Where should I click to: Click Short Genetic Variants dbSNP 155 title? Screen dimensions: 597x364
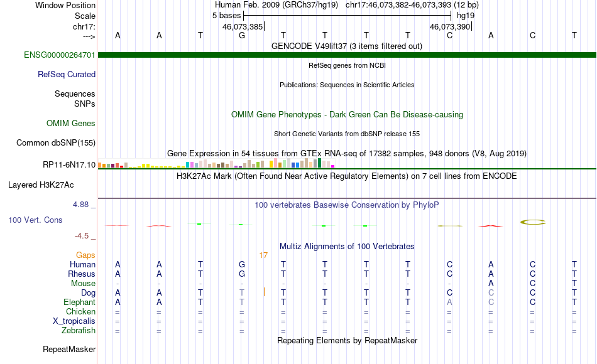(x=347, y=134)
